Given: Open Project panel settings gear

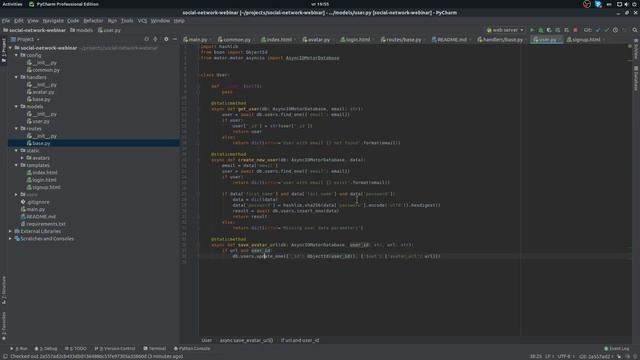Looking at the screenshot, I should (x=166, y=39).
